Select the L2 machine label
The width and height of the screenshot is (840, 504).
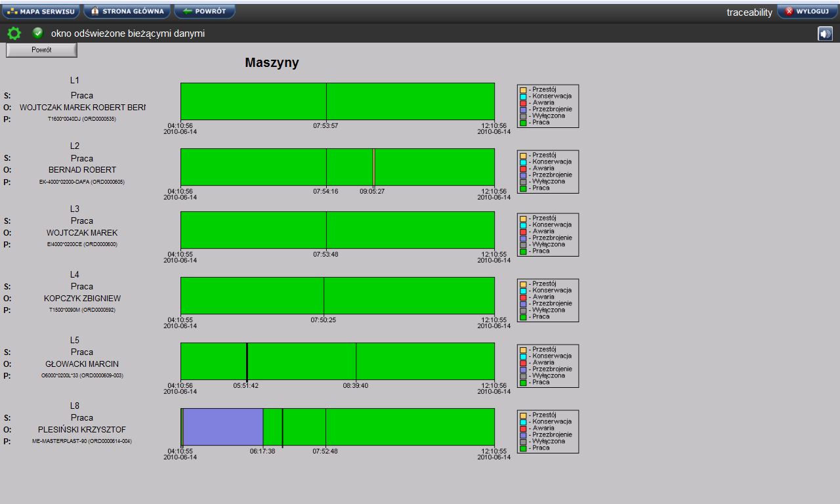pos(75,146)
